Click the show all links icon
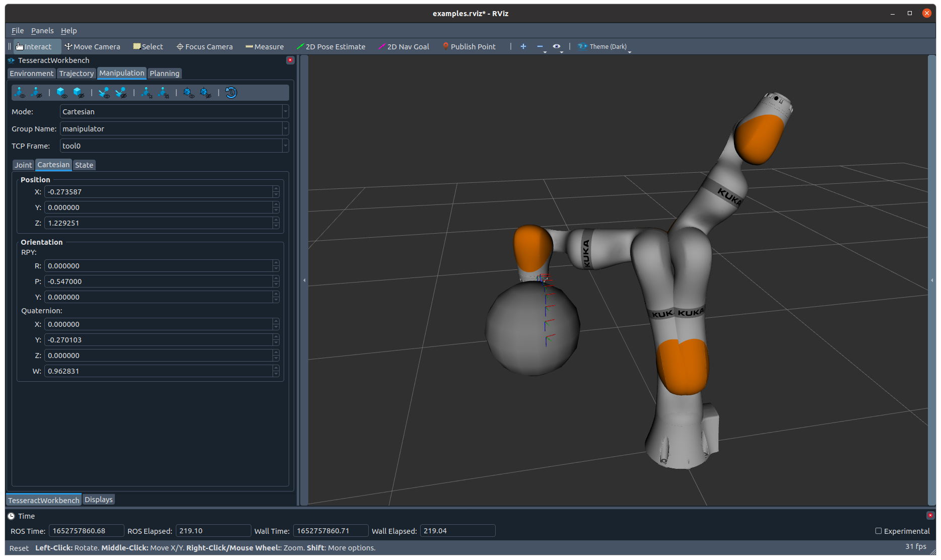 [20, 93]
